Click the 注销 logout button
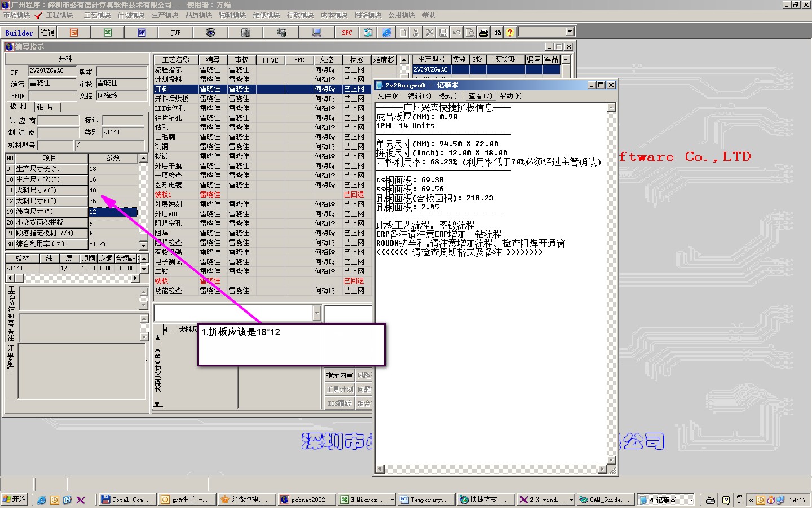The image size is (812, 508). tap(47, 33)
